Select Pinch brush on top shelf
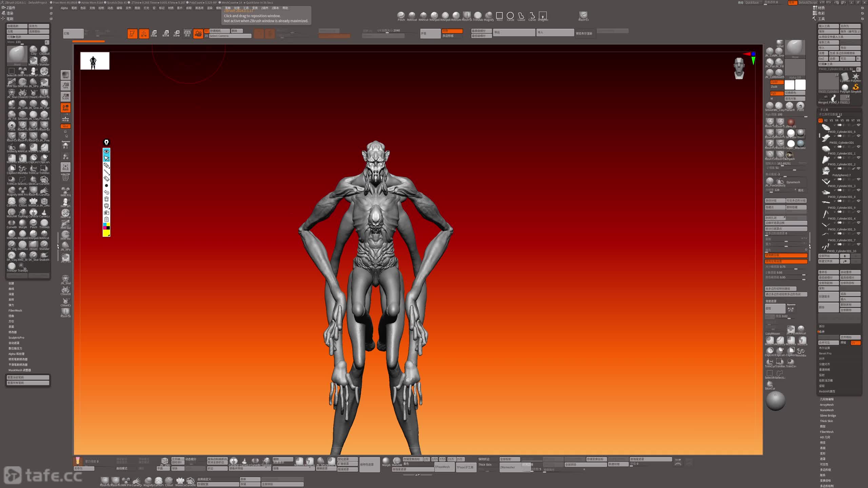The width and height of the screenshot is (868, 488). pyautogui.click(x=401, y=16)
